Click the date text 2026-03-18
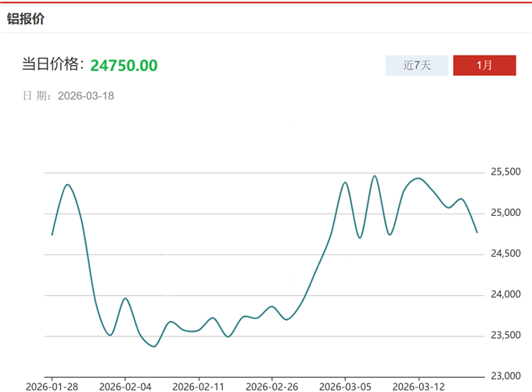 pos(86,95)
